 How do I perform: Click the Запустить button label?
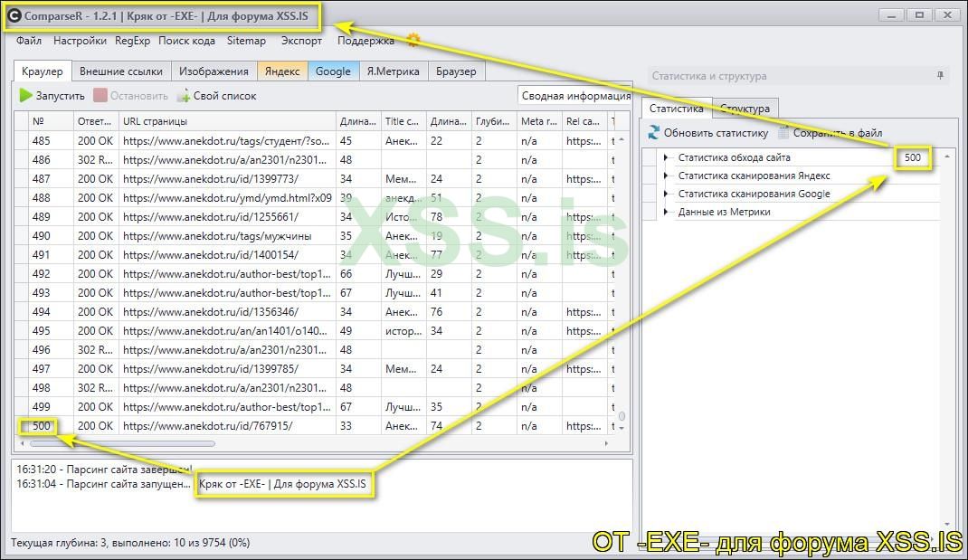(60, 96)
